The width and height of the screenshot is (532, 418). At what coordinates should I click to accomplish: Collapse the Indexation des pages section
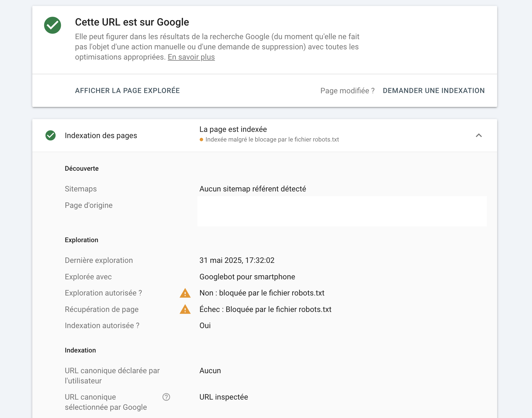tap(479, 136)
